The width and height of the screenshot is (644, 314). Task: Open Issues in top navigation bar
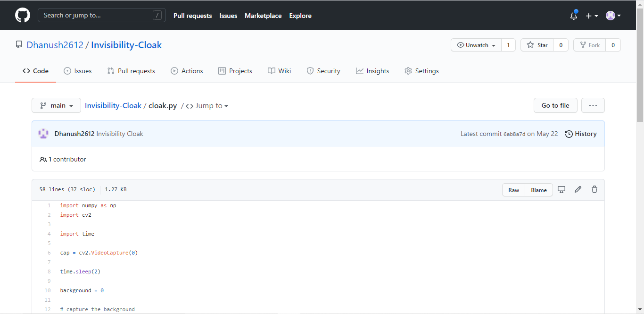click(228, 16)
